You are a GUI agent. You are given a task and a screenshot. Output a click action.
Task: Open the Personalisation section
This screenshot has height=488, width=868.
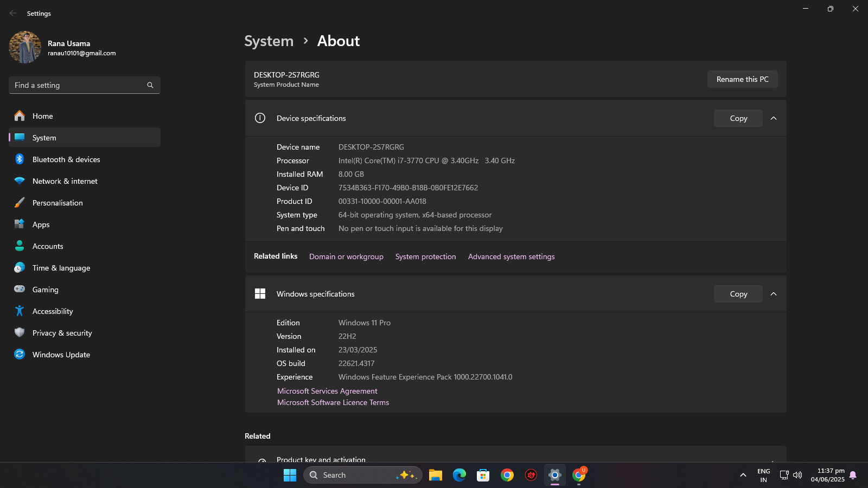[58, 202]
